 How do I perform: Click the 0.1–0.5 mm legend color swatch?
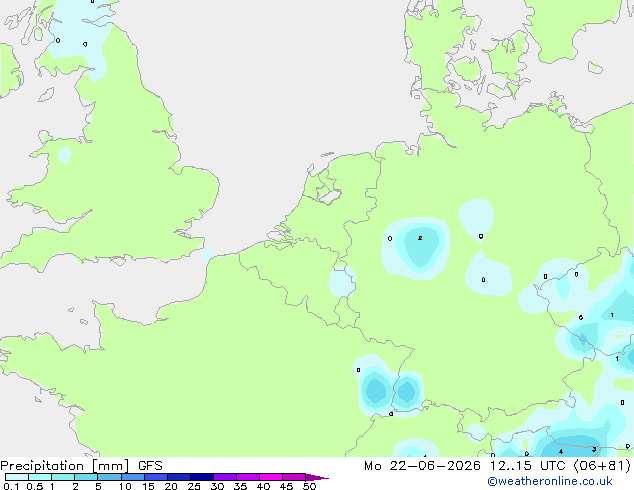[17, 477]
